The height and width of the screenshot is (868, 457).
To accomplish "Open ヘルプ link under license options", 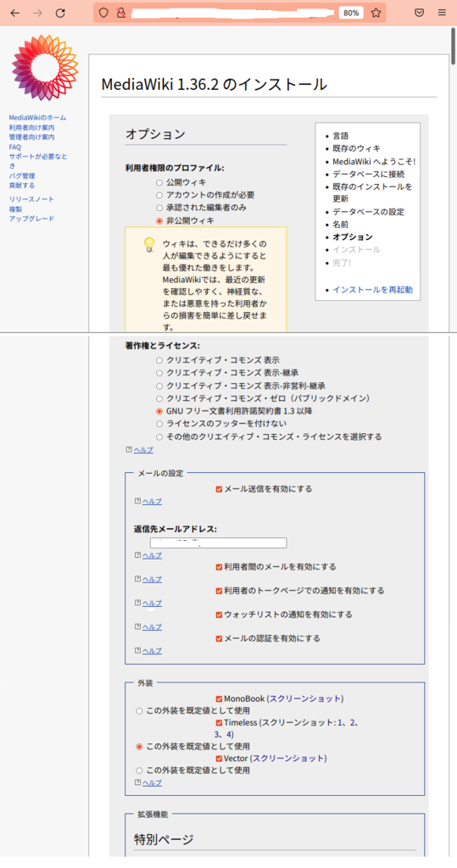I will [x=143, y=450].
